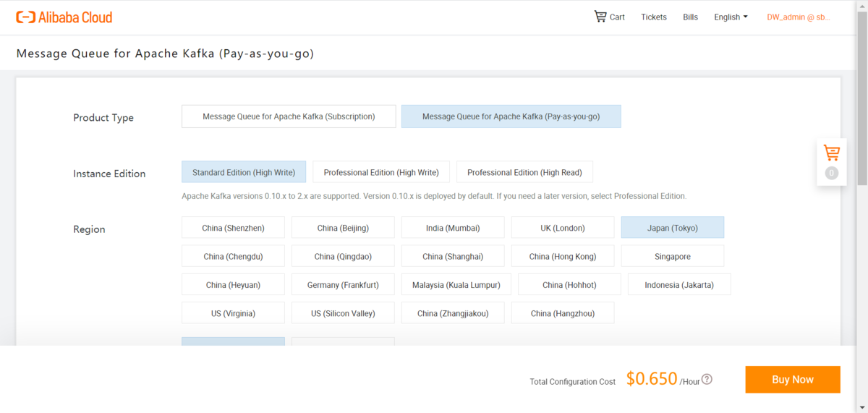
Task: Choose Professional Edition (High Read)
Action: [524, 172]
